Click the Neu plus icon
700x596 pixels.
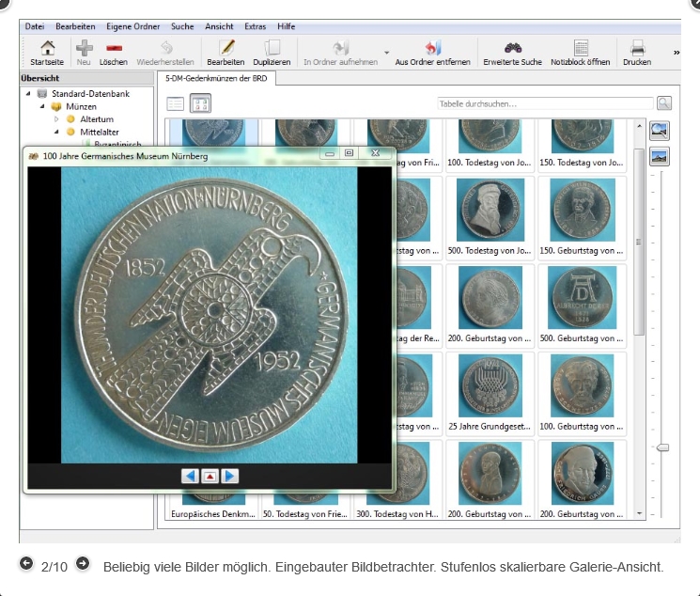(84, 48)
